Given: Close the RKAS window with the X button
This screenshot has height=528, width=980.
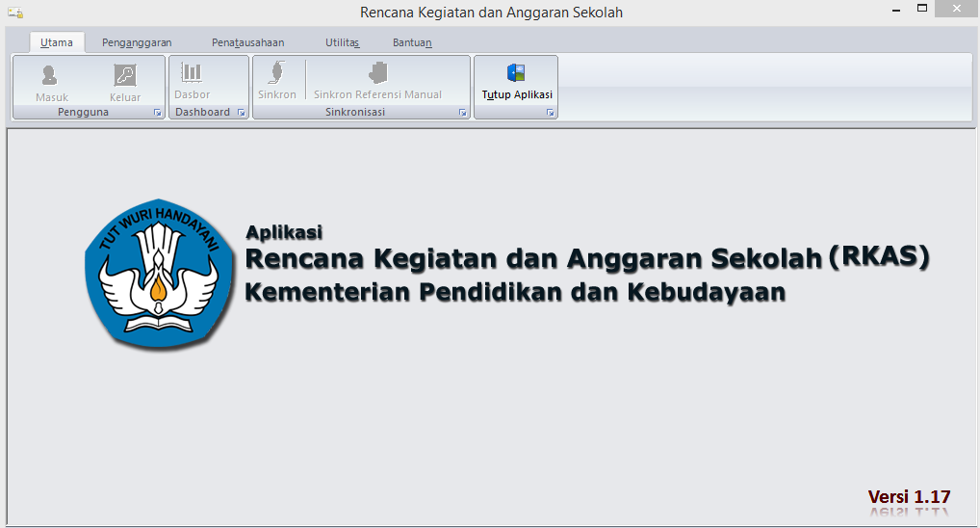Looking at the screenshot, I should point(956,9).
